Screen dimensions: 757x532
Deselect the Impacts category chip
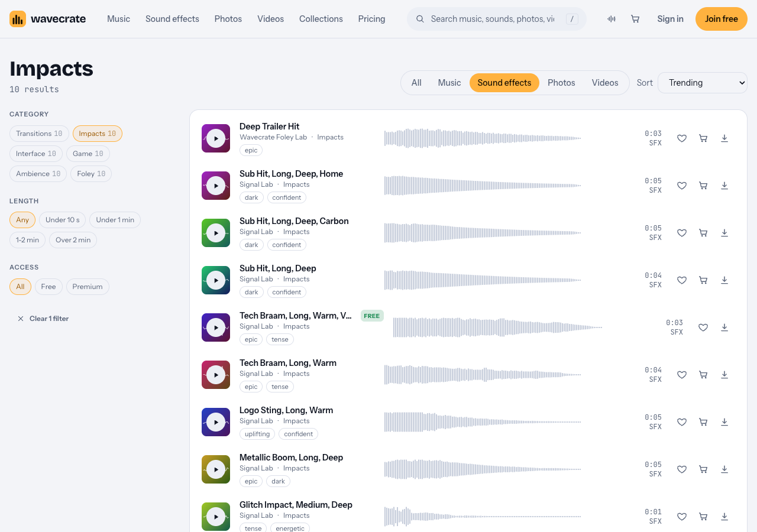coord(98,134)
